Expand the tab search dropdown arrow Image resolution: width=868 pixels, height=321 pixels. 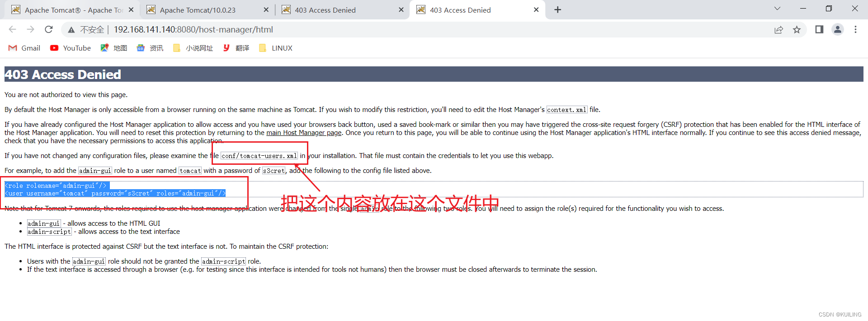pyautogui.click(x=777, y=9)
